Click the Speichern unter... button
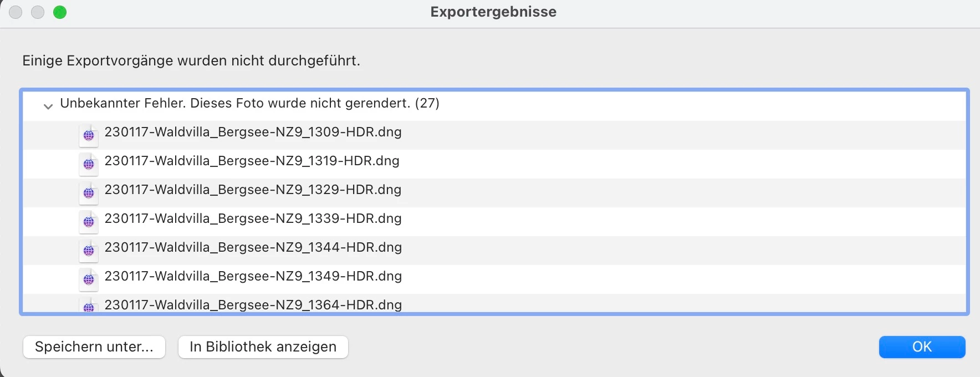Screen dimensions: 980x377 click(94, 347)
